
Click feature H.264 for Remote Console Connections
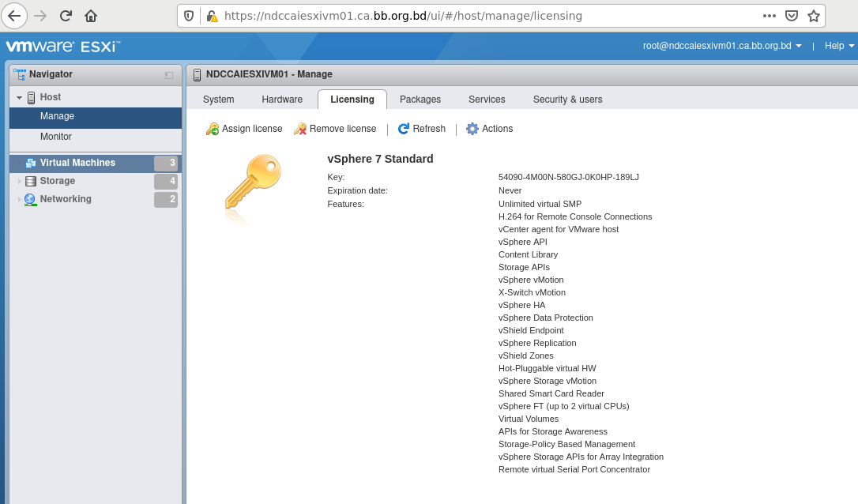click(x=575, y=216)
